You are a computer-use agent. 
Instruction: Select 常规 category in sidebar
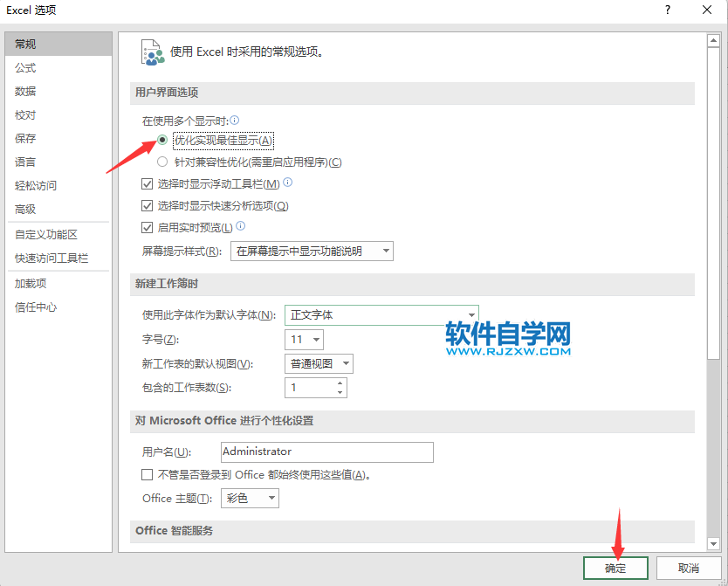pos(58,45)
